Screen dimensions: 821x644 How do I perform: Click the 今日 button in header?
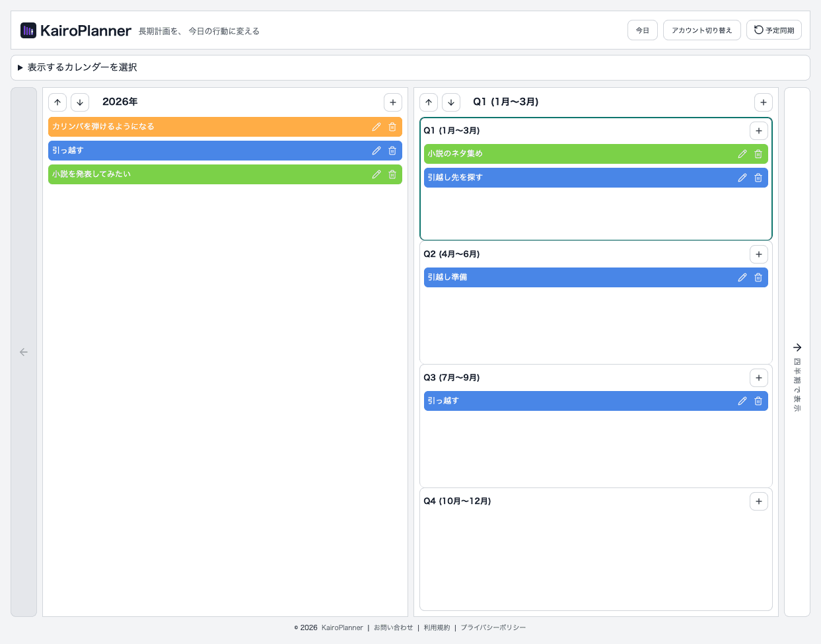641,29
